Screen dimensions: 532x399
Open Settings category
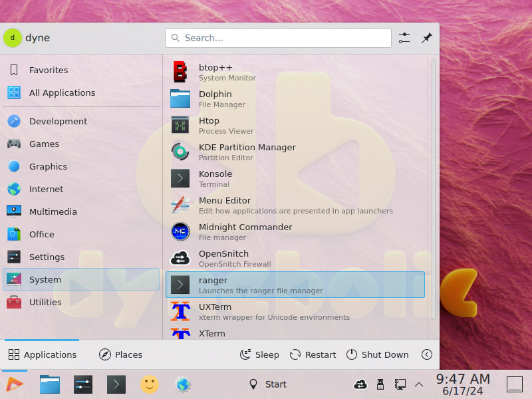(x=81, y=257)
